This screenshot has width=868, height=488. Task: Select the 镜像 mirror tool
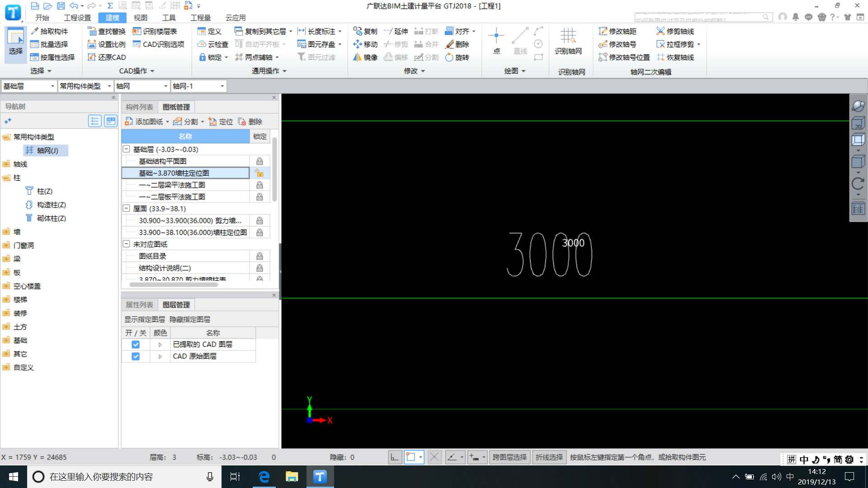pyautogui.click(x=365, y=57)
